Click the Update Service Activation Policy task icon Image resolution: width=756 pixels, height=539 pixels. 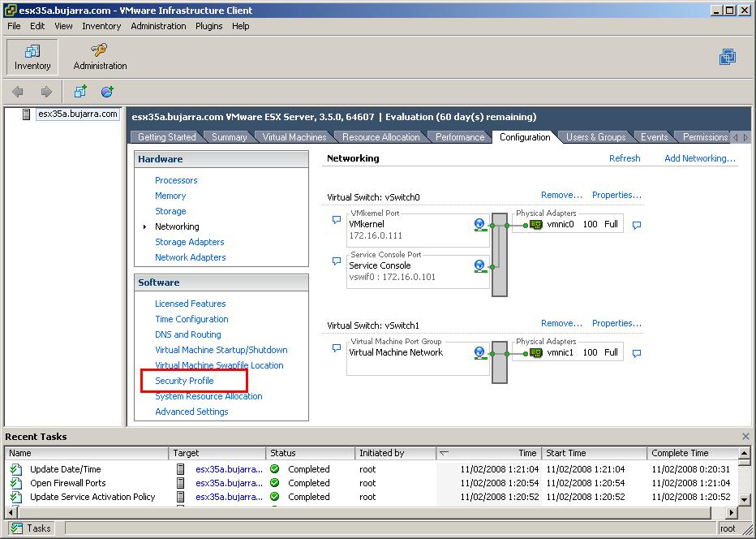tap(16, 497)
